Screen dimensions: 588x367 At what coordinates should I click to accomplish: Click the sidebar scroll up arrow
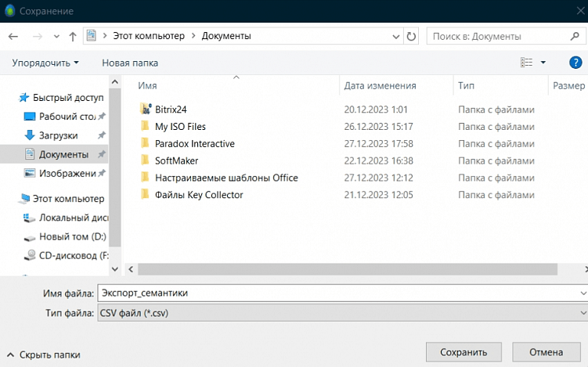115,81
